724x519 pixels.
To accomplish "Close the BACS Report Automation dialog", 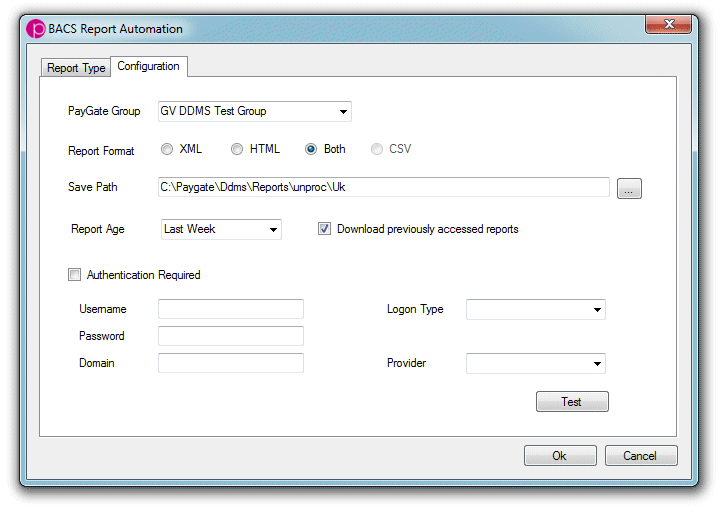I will coord(668,24).
